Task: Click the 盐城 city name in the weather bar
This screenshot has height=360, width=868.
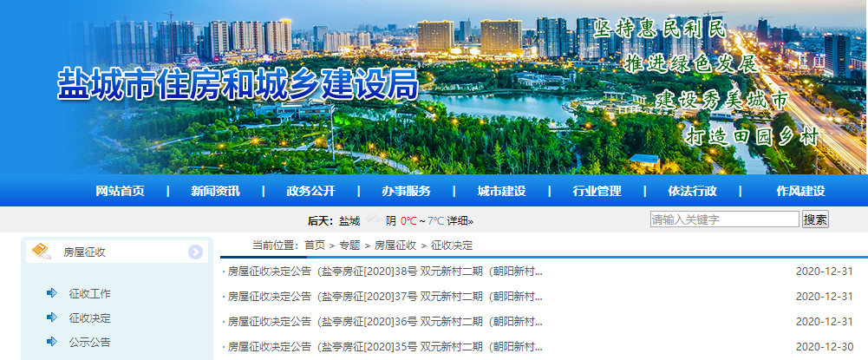Action: pos(349,221)
